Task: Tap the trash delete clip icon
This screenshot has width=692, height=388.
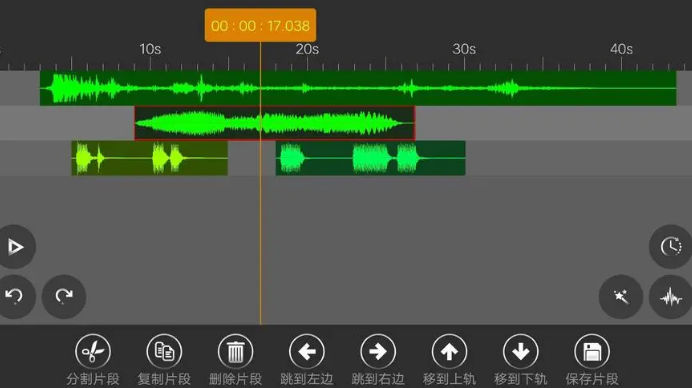Action: (235, 351)
